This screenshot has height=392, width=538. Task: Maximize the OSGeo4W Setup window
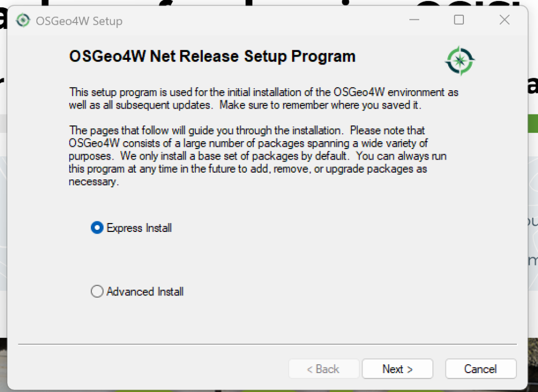[x=458, y=19]
